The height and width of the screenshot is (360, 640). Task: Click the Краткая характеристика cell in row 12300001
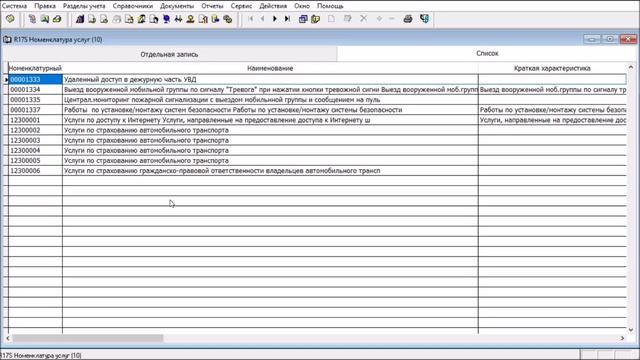pos(552,120)
